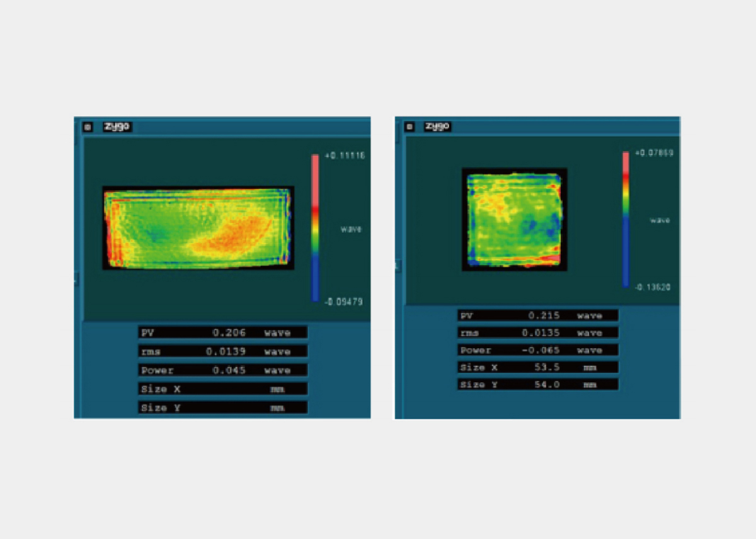The width and height of the screenshot is (756, 539).
Task: Select the rms 0.0135 wave field
Action: tap(538, 332)
